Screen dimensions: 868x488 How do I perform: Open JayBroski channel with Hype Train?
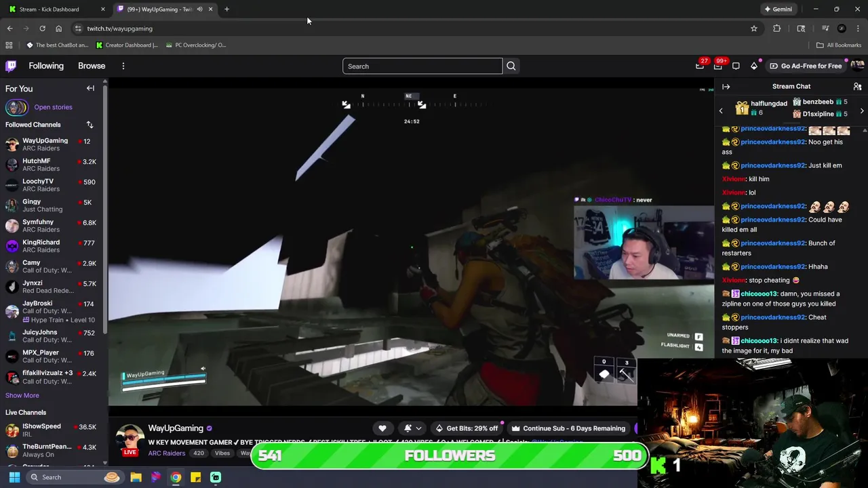click(53, 312)
